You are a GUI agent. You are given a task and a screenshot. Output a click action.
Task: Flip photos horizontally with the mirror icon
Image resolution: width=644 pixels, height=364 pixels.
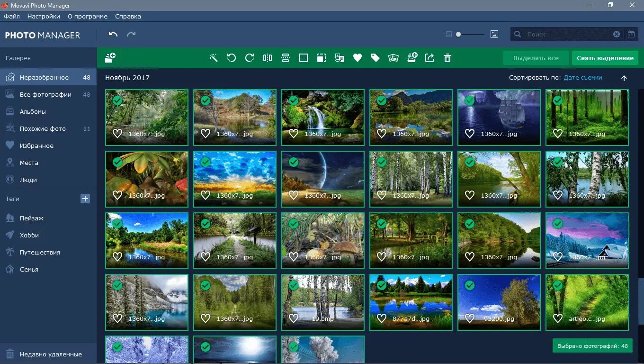pyautogui.click(x=268, y=58)
